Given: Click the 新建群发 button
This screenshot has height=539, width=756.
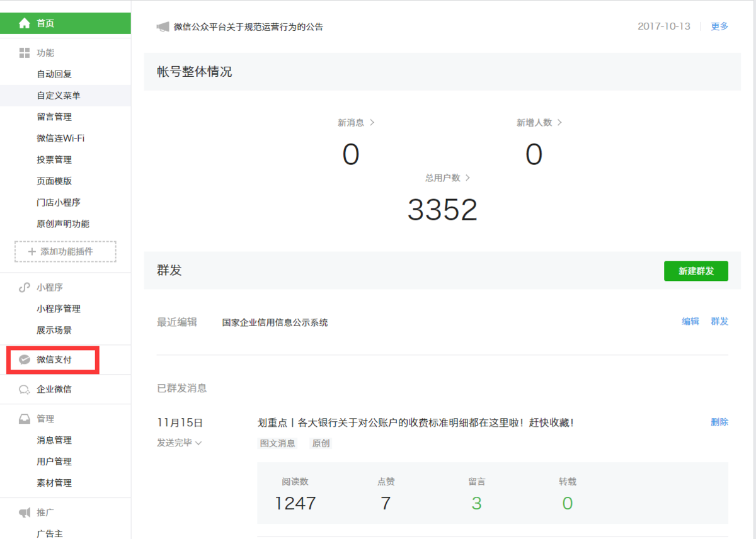Looking at the screenshot, I should point(696,271).
